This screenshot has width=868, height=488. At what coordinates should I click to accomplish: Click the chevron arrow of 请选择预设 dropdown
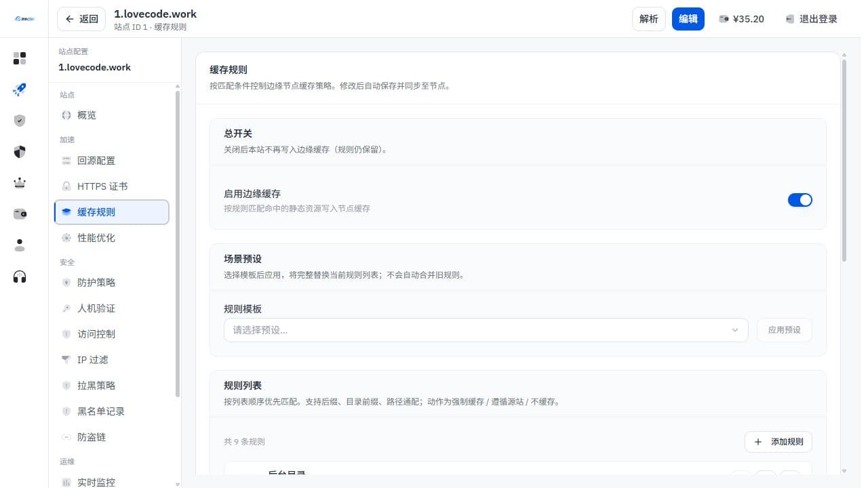pyautogui.click(x=735, y=330)
